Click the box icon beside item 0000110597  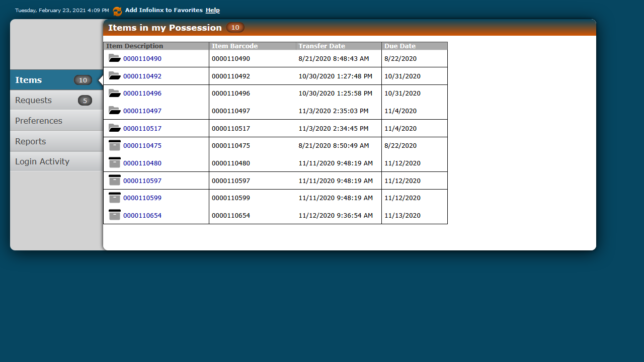[x=115, y=180]
